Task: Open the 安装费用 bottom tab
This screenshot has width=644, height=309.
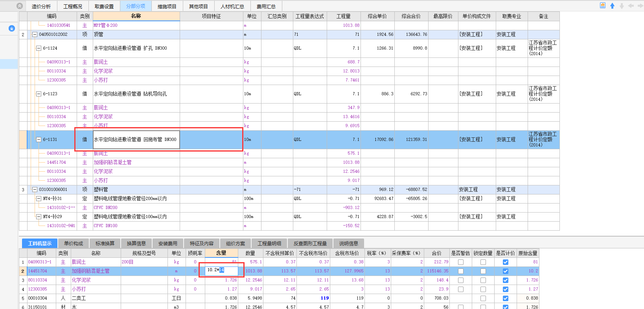Action: point(168,243)
